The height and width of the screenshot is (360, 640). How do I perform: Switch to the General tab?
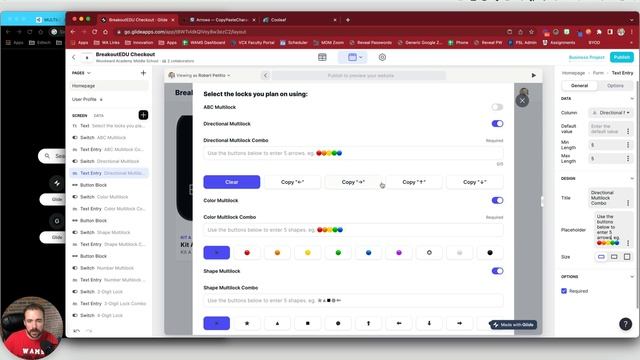click(579, 86)
